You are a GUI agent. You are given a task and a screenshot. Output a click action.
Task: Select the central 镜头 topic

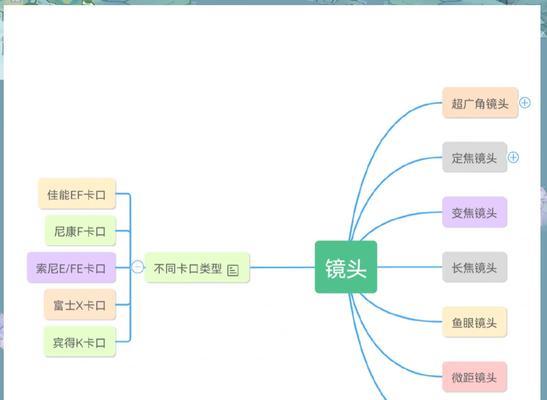(346, 267)
